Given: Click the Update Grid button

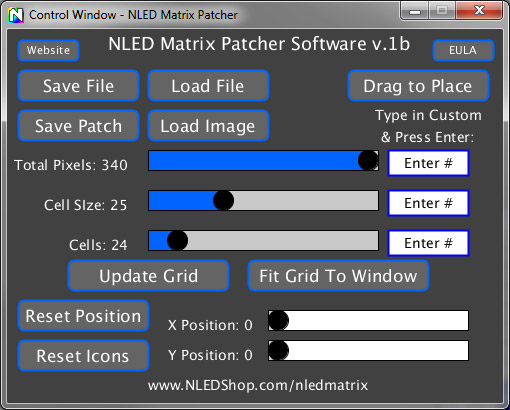Looking at the screenshot, I should 149,276.
